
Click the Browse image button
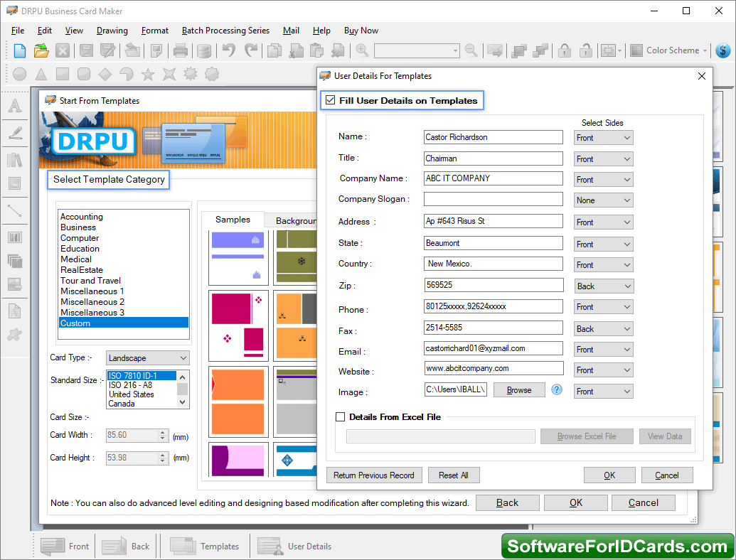pyautogui.click(x=519, y=389)
